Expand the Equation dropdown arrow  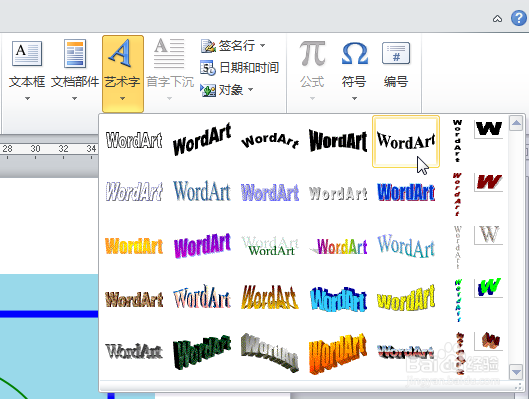point(312,98)
